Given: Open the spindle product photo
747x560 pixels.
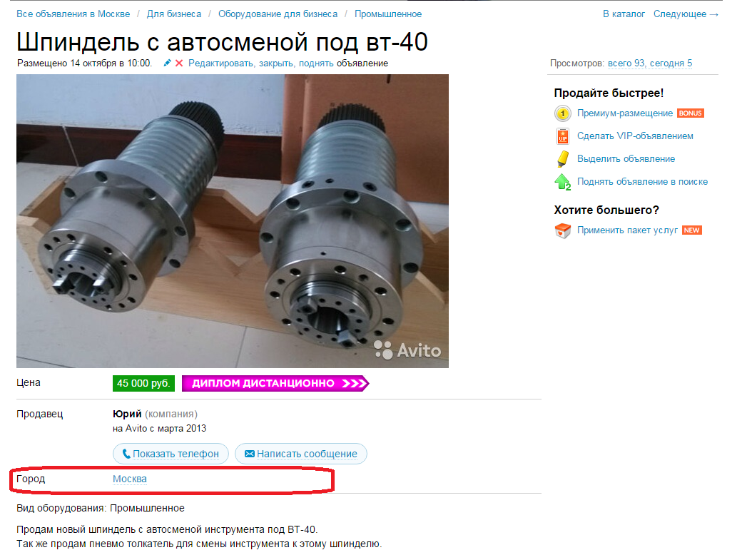Looking at the screenshot, I should [x=233, y=221].
